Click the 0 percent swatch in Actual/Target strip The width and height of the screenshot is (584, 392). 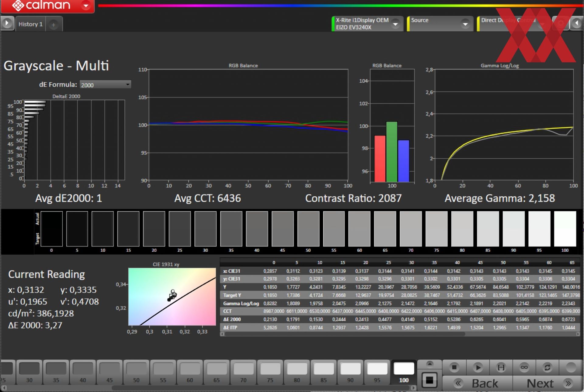point(51,229)
